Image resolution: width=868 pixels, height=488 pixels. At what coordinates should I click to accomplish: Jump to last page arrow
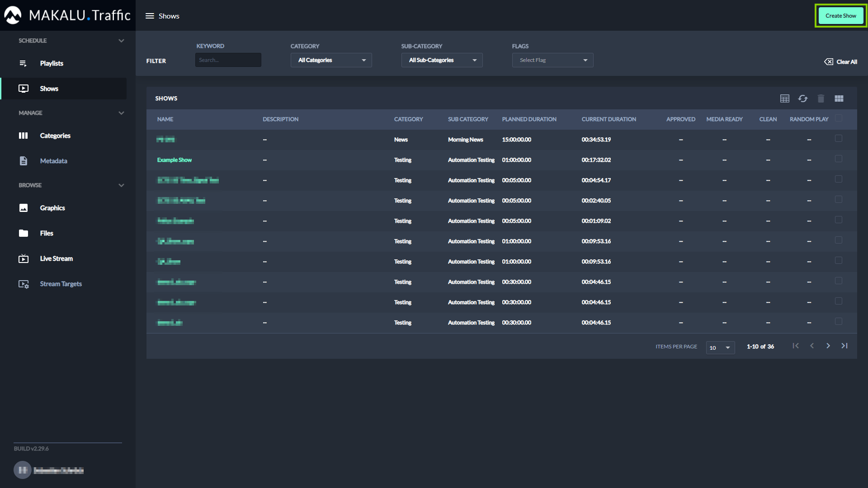[844, 346]
